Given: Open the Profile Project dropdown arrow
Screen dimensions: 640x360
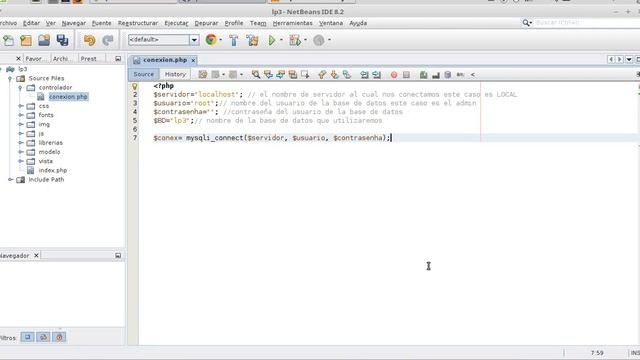Looking at the screenshot, I should point(329,40).
